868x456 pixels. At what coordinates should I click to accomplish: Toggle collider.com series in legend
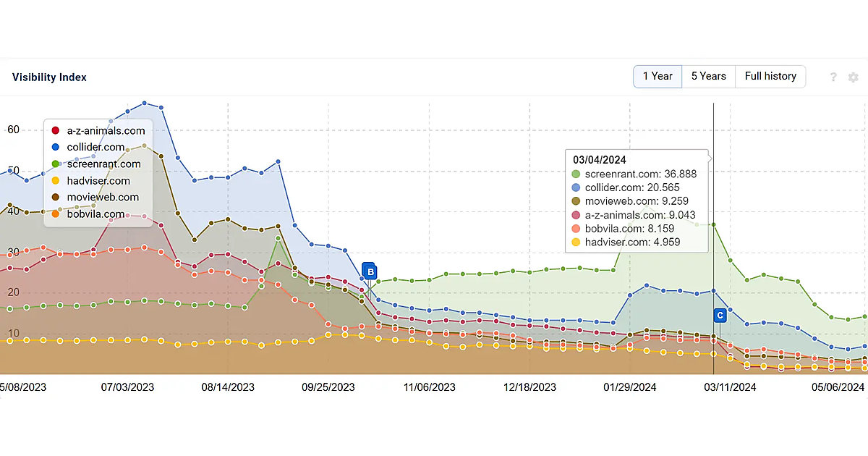(95, 148)
